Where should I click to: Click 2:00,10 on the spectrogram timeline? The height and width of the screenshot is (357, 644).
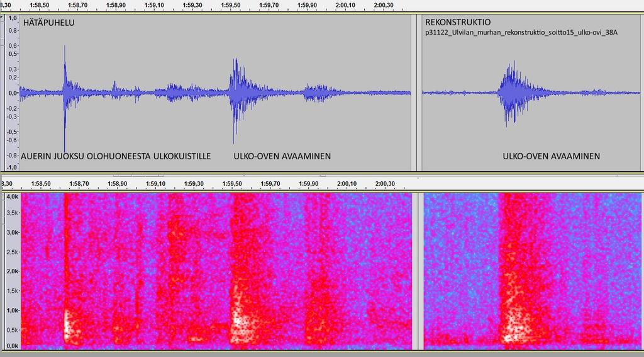[347, 184]
